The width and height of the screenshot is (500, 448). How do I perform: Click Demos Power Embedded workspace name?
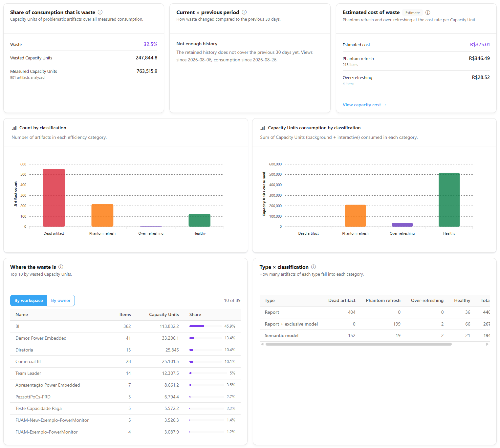[x=41, y=338]
